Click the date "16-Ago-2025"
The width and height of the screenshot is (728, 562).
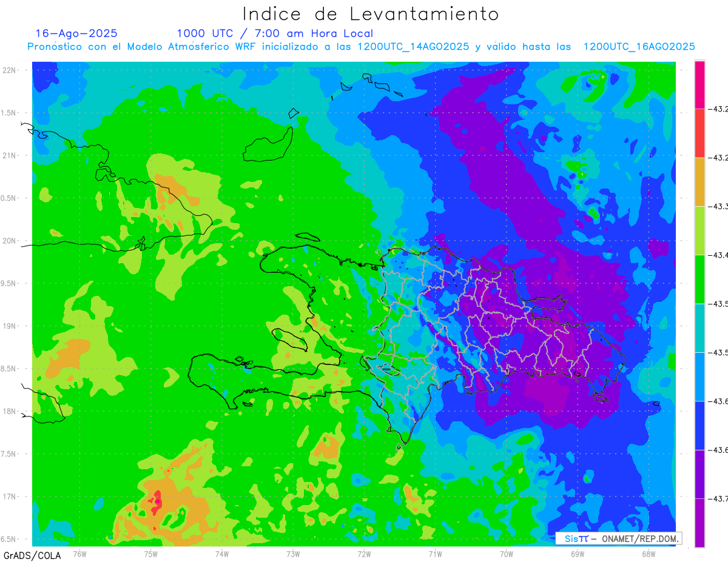tap(76, 33)
